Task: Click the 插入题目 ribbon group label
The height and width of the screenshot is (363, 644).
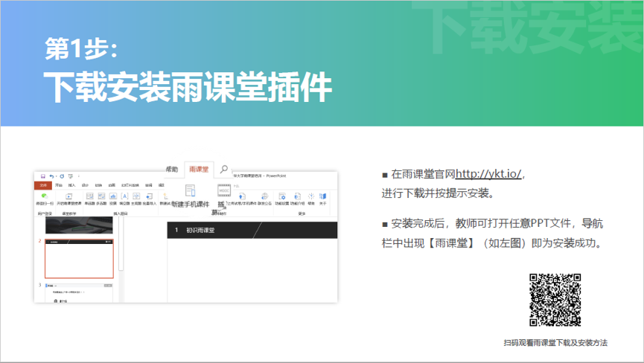Action: tap(121, 213)
